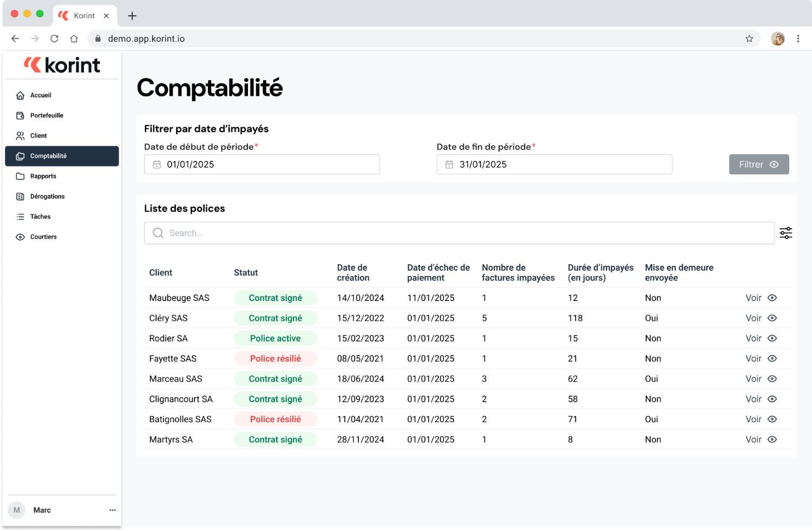Click the magnifier icon in search box

coord(158,233)
